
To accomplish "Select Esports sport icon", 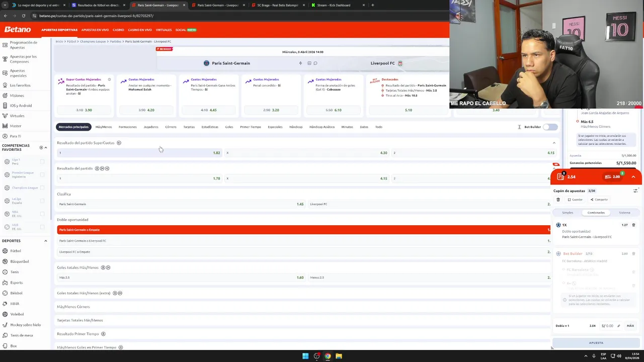I will tap(5, 283).
